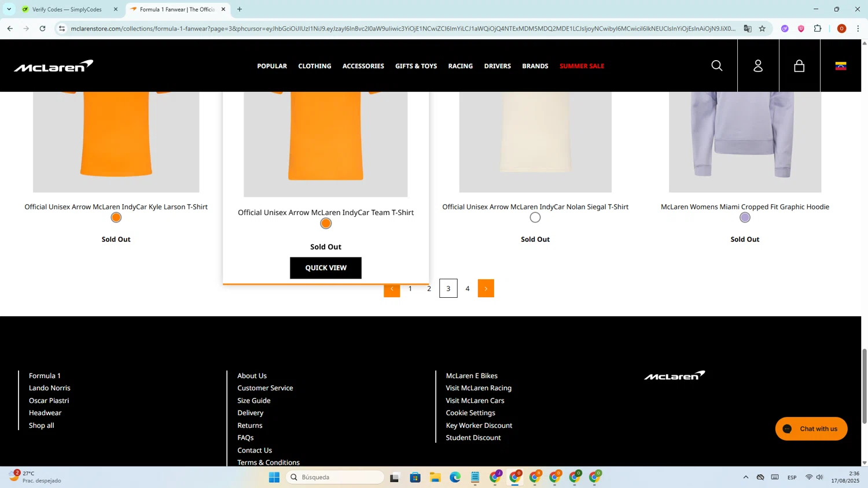Click the browser address bar URL
The width and height of the screenshot is (868, 488).
[403, 28]
